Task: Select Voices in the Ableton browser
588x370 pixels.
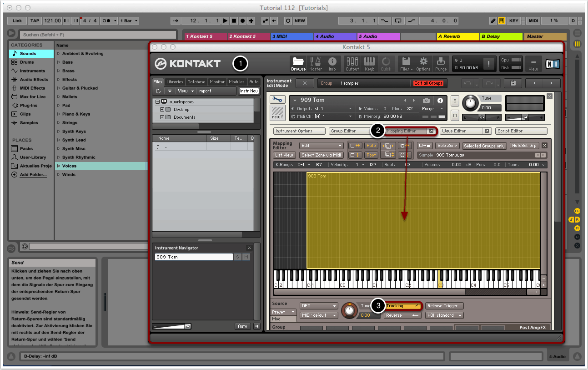Action: point(69,166)
